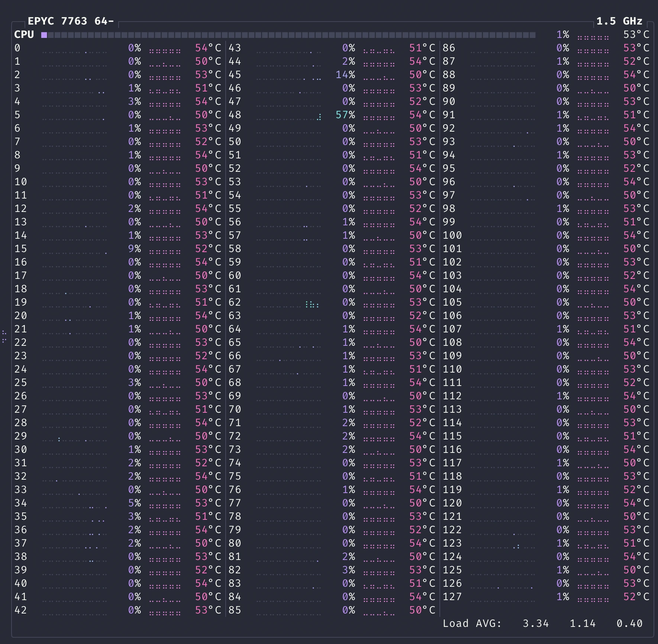Click the 1.5 GHz frequency indicator
This screenshot has width=658, height=644.
point(619,21)
